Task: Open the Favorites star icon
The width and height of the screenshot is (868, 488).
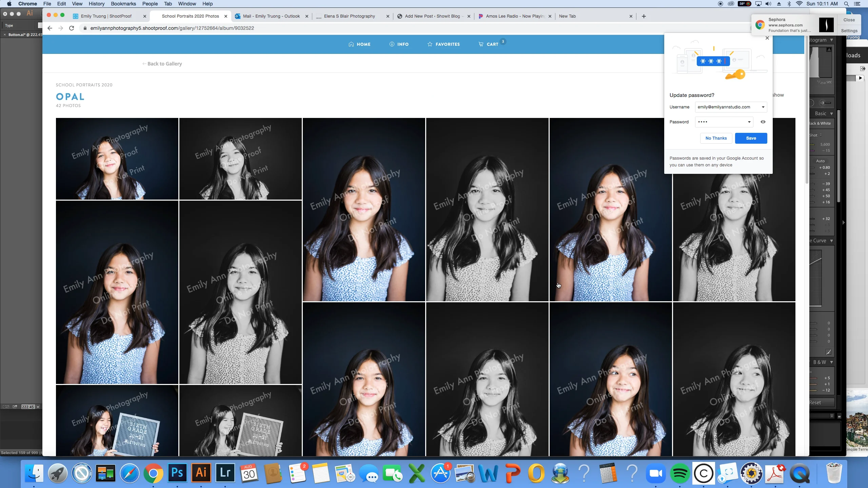Action: (430, 44)
